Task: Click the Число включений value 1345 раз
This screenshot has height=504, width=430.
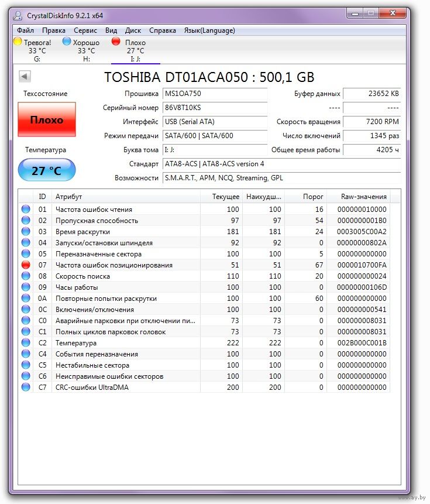Action: point(372,136)
